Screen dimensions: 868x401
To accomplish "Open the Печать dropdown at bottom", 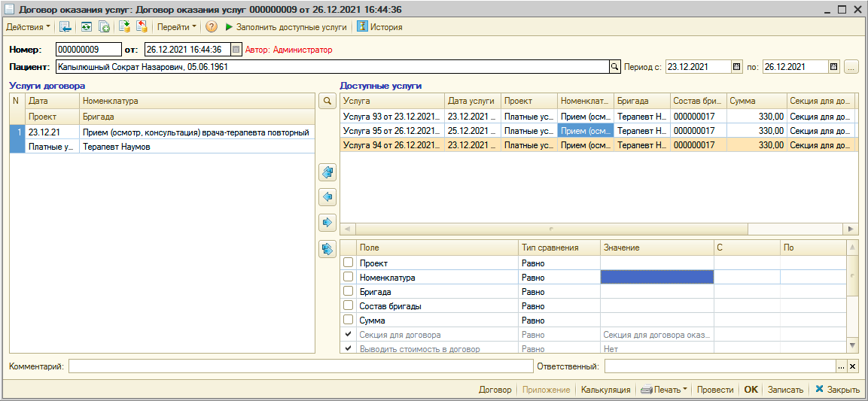I will (664, 390).
